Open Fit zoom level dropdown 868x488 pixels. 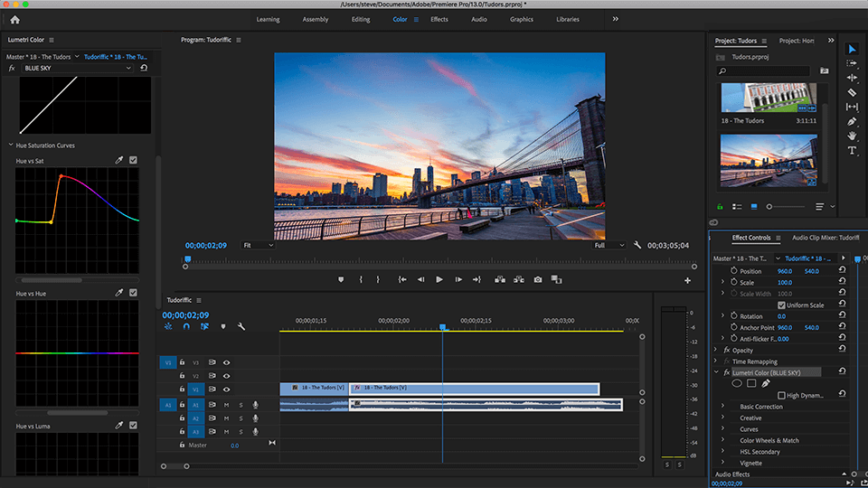pos(258,245)
